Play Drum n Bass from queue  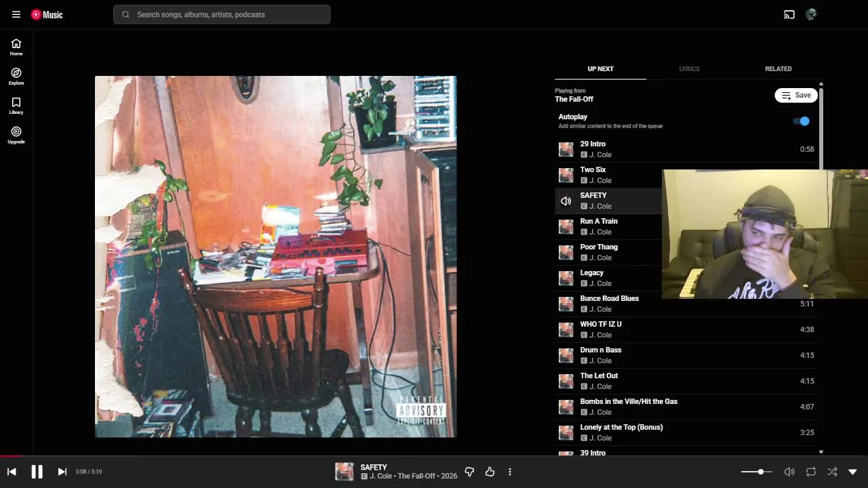click(x=686, y=355)
